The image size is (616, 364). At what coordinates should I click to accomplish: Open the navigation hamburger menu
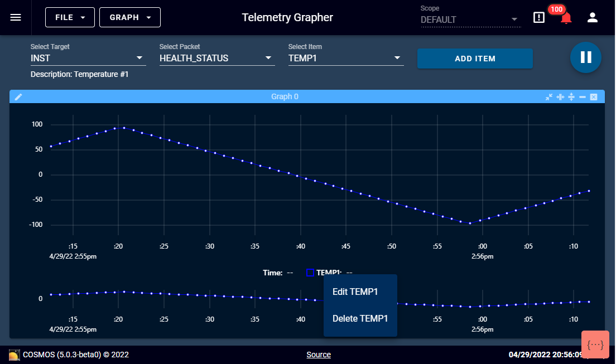point(16,17)
